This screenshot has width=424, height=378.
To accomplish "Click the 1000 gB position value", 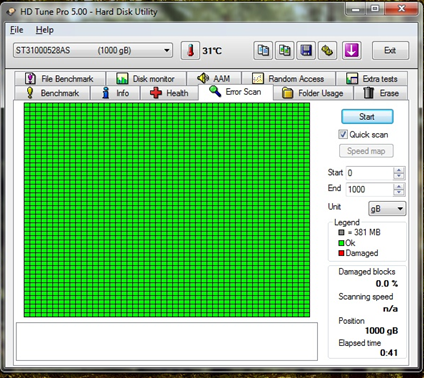I will [382, 331].
